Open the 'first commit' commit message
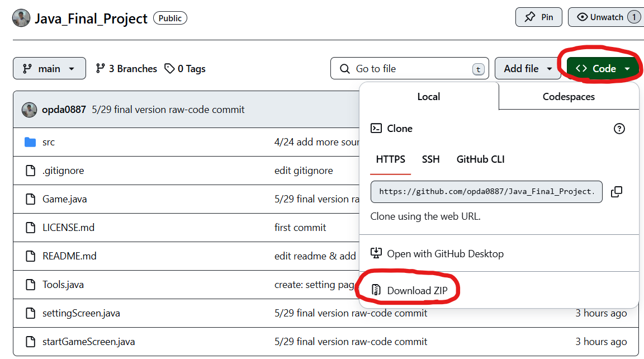Viewport: 644px width, 359px height. (300, 228)
